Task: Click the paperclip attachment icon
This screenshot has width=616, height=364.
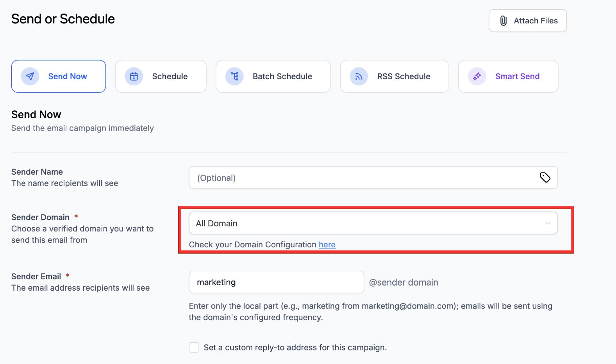Action: click(504, 21)
